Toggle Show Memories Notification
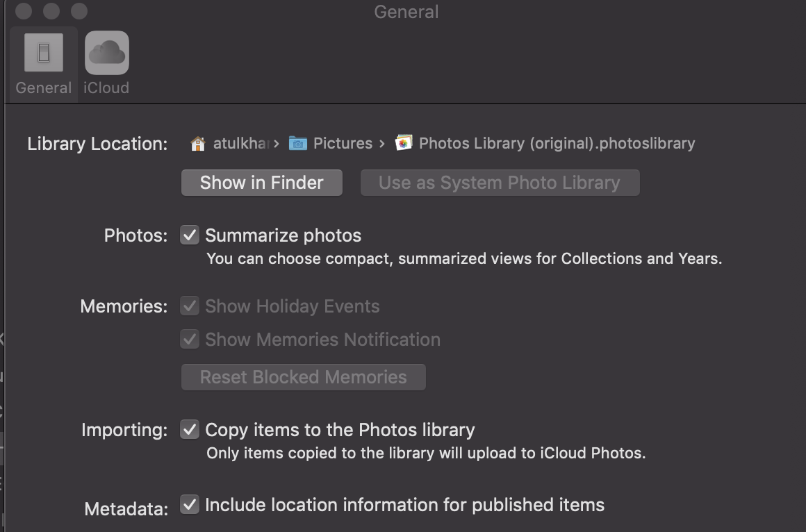This screenshot has height=532, width=806. [x=190, y=339]
